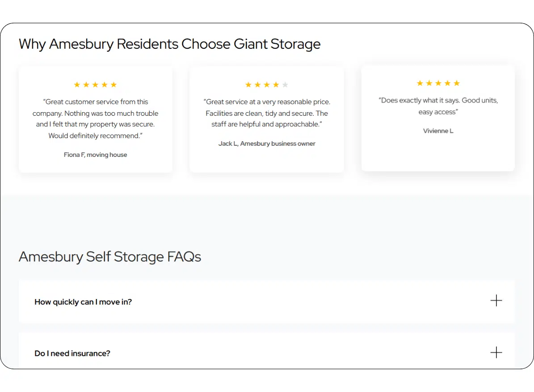Viewport: 534px width, 392px height.
Task: Click the plus icon beside "Do I need insurance?"
Action: (496, 353)
